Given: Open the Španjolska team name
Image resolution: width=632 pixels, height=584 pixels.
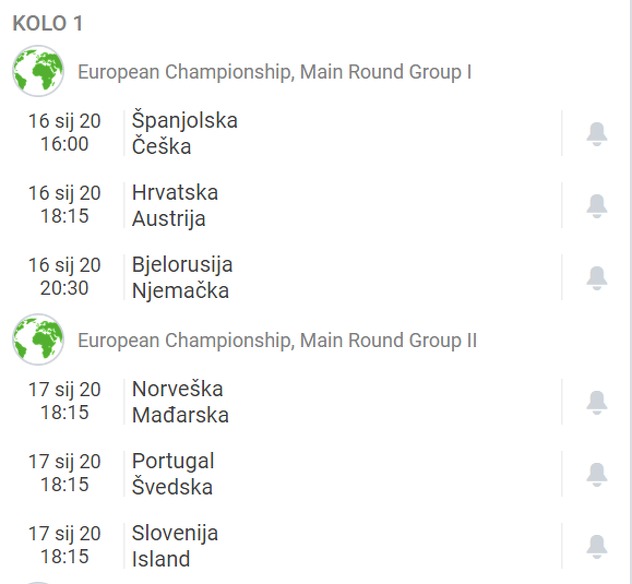Looking at the screenshot, I should point(185,120).
